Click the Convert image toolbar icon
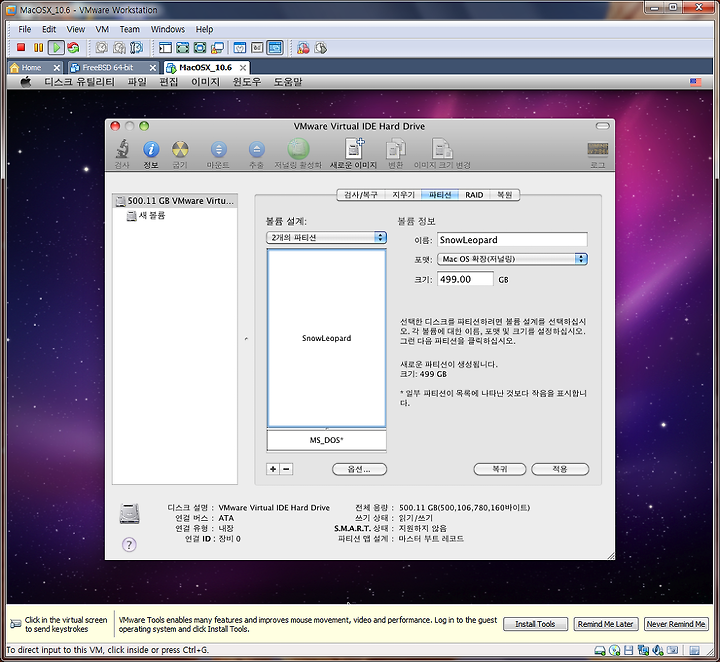The height and width of the screenshot is (662, 720). click(395, 148)
